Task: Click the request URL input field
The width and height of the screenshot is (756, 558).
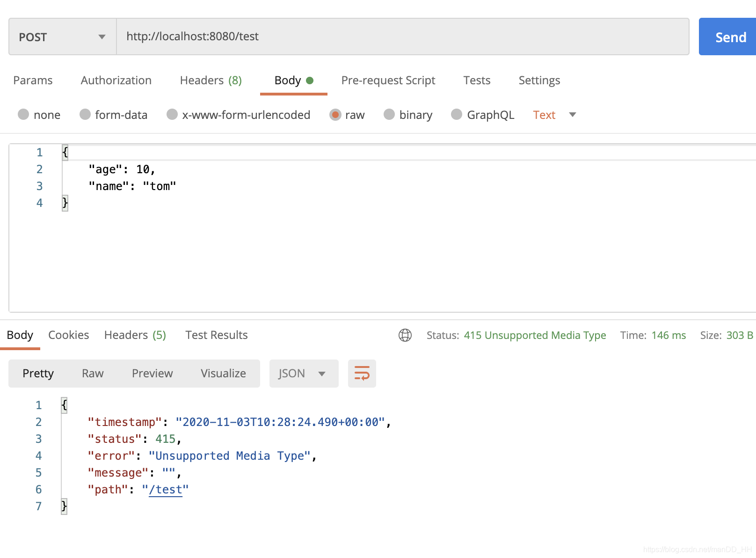Action: [327, 37]
